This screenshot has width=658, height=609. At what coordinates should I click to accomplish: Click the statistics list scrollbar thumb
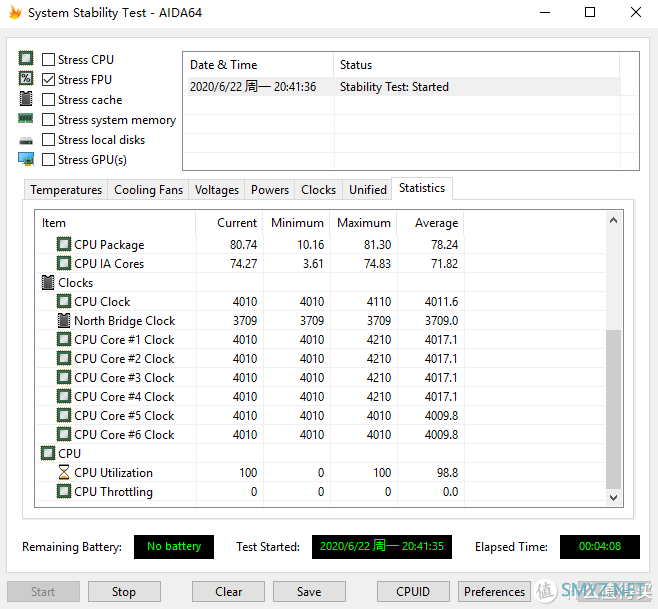pos(614,410)
